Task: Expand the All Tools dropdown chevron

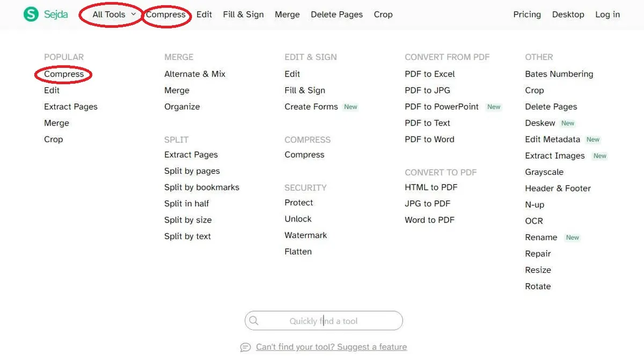Action: click(x=133, y=14)
